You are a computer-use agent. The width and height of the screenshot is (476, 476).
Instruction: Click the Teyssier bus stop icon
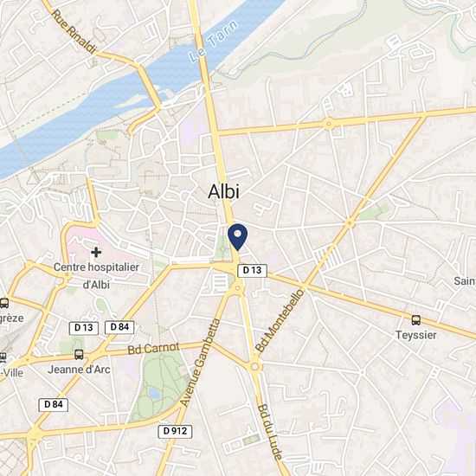pyautogui.click(x=416, y=320)
